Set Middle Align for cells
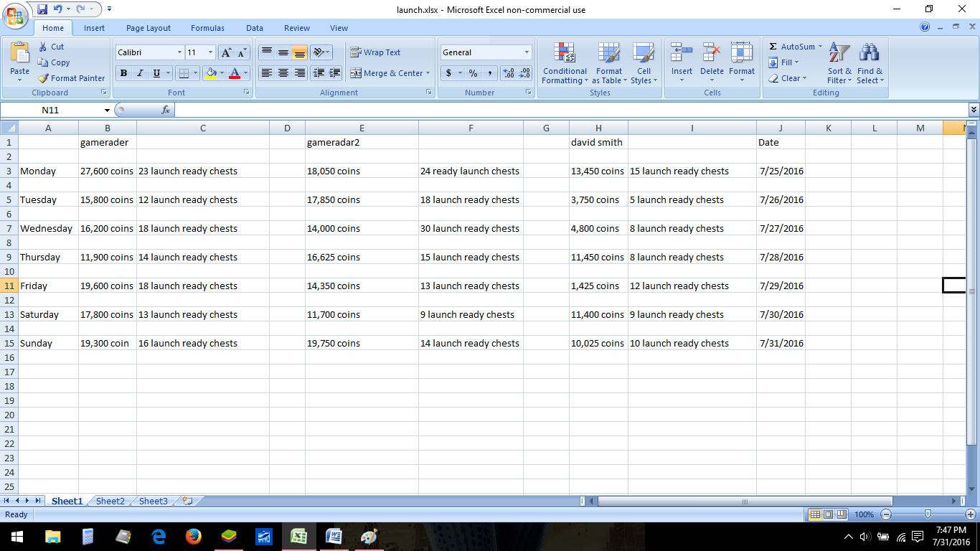Image resolution: width=980 pixels, height=551 pixels. point(283,52)
